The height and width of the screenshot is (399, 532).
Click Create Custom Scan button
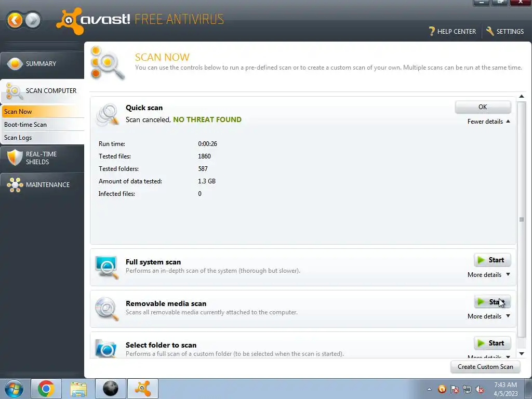point(485,367)
